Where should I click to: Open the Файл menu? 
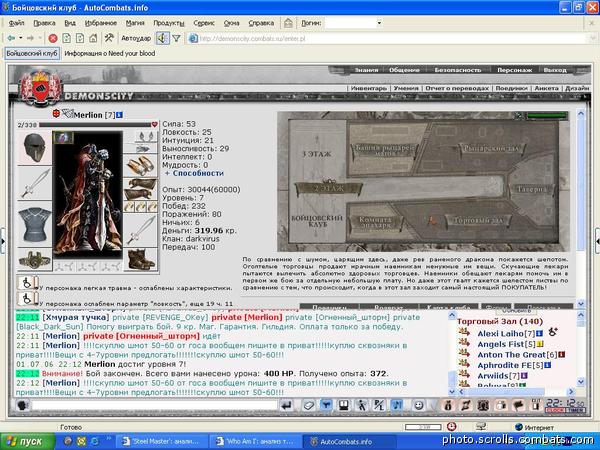[16, 23]
